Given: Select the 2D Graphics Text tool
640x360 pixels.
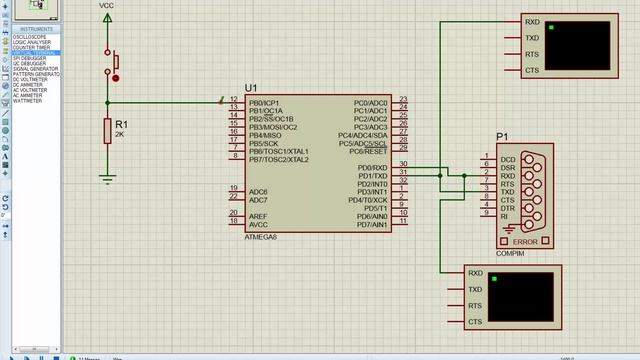Looking at the screenshot, I should [x=5, y=156].
